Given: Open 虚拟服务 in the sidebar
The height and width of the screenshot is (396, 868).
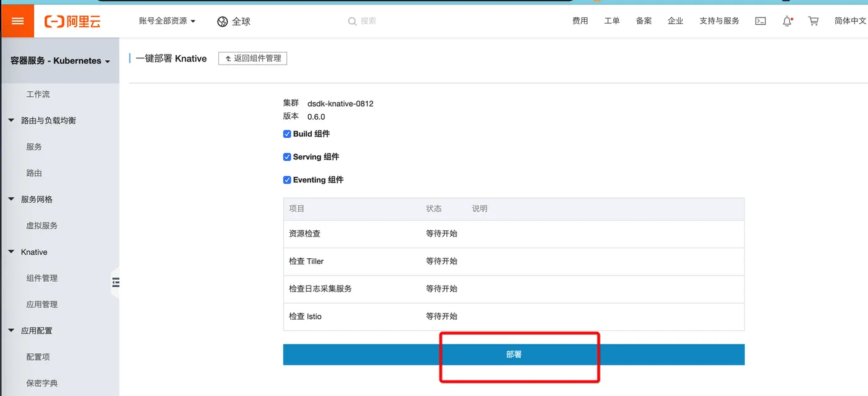Looking at the screenshot, I should (x=42, y=226).
